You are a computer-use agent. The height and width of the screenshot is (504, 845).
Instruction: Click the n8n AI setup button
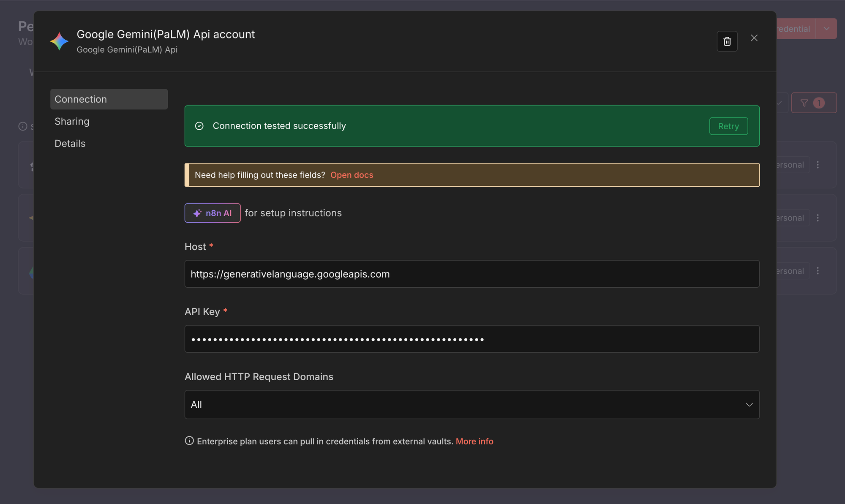pos(213,213)
